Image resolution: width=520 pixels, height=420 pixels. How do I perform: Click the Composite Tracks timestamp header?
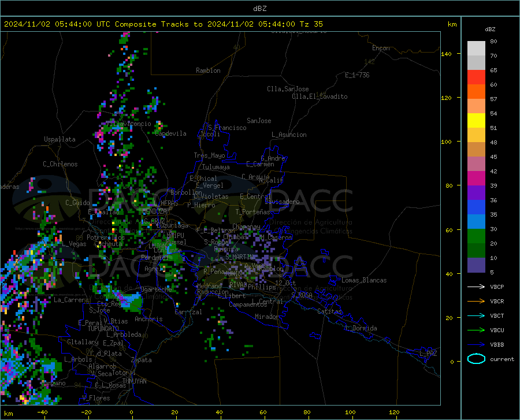point(163,24)
